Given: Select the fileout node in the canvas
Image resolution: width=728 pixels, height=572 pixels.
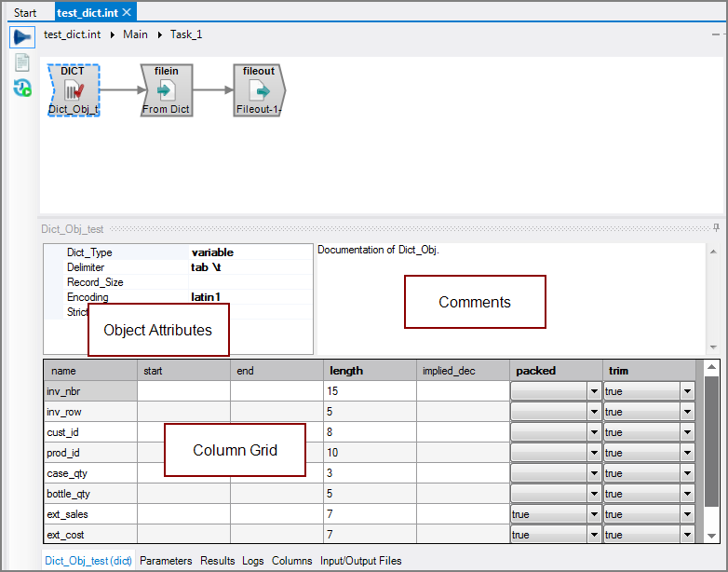Looking at the screenshot, I should click(259, 90).
